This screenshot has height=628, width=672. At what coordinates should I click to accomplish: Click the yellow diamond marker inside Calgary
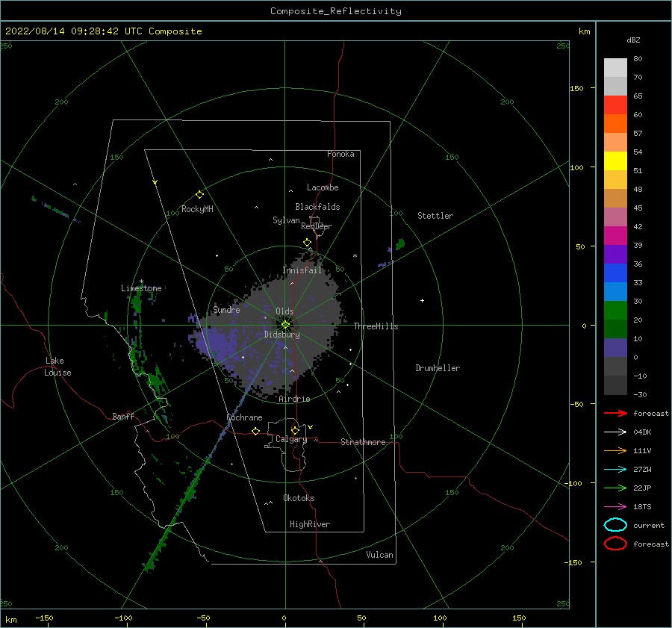pyautogui.click(x=295, y=430)
